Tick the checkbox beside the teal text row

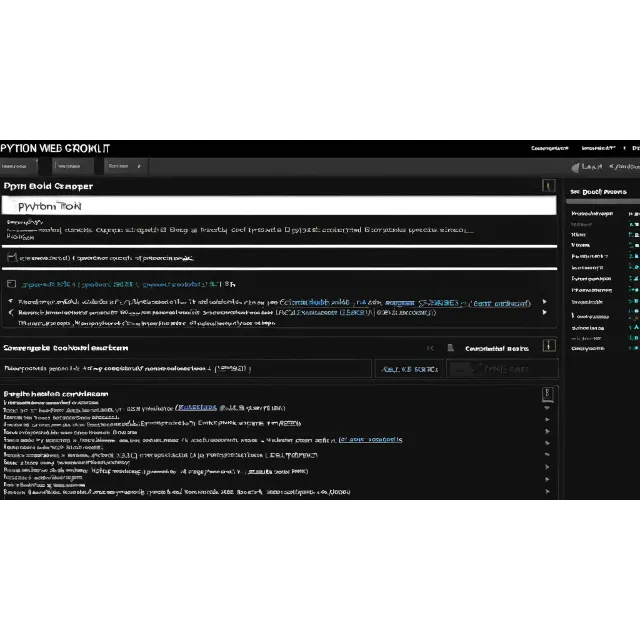(11, 284)
